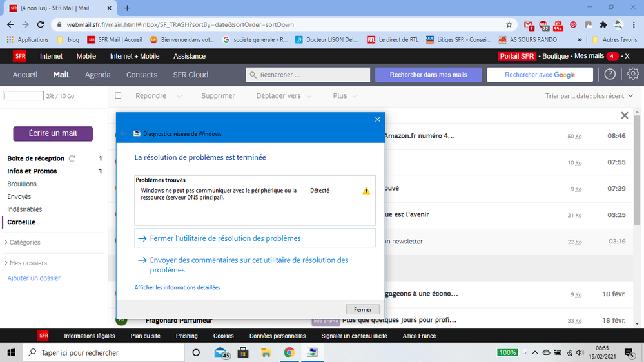Viewport: 644px width, 362px height.
Task: Click the help question mark icon
Action: (610, 75)
